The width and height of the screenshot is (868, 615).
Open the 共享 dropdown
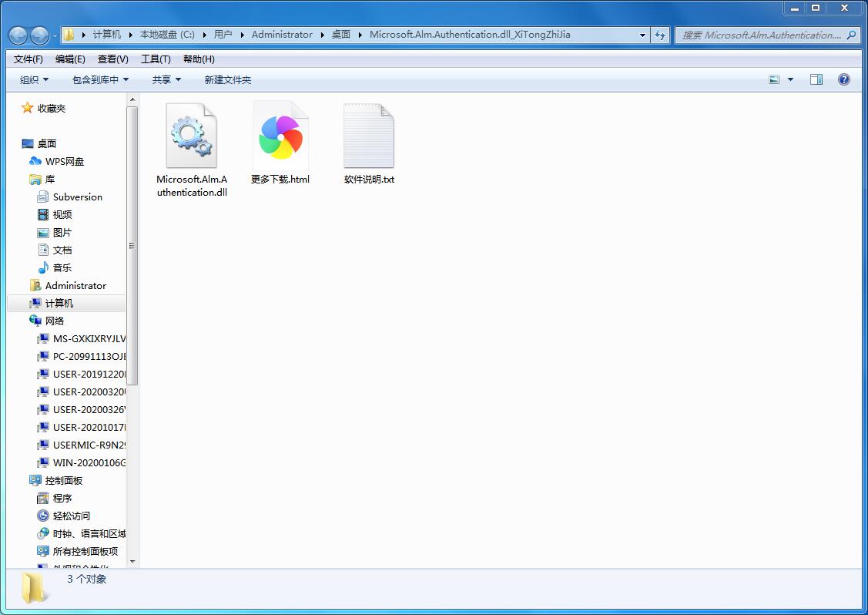pos(166,80)
